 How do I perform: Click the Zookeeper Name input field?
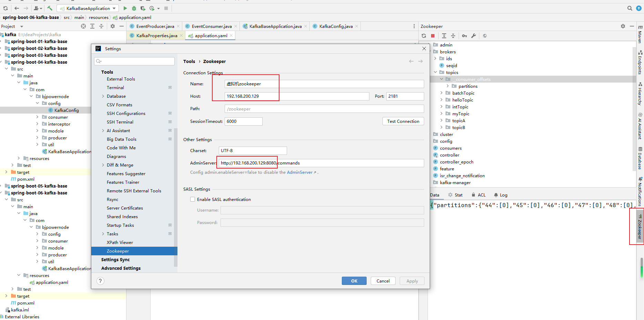(x=324, y=84)
